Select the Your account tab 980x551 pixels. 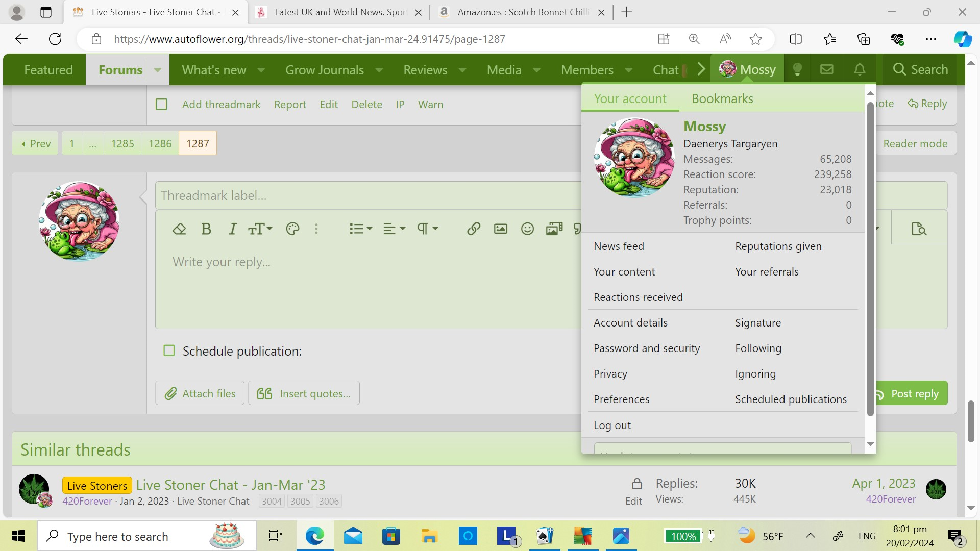tap(630, 98)
